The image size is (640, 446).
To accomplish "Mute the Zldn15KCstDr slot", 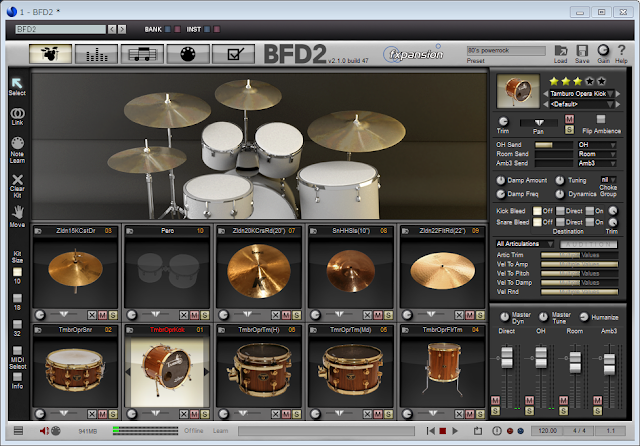I will 102,315.
